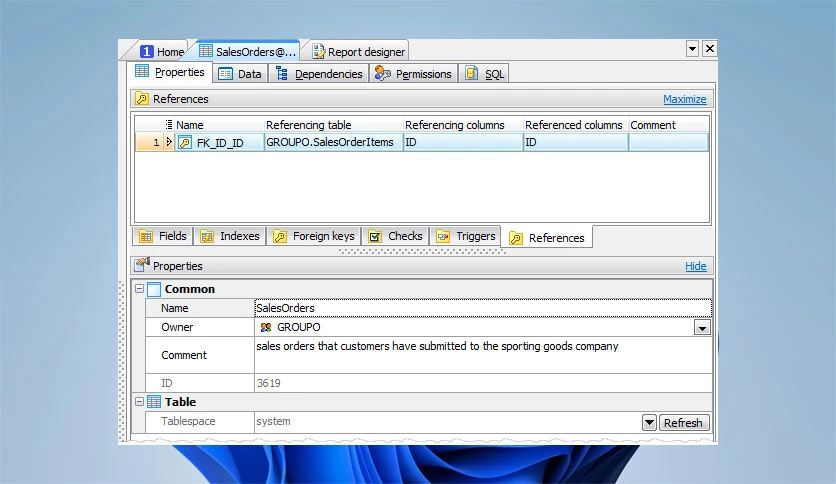Image resolution: width=836 pixels, height=484 pixels.
Task: Click the Permissions users icon
Action: [x=382, y=73]
